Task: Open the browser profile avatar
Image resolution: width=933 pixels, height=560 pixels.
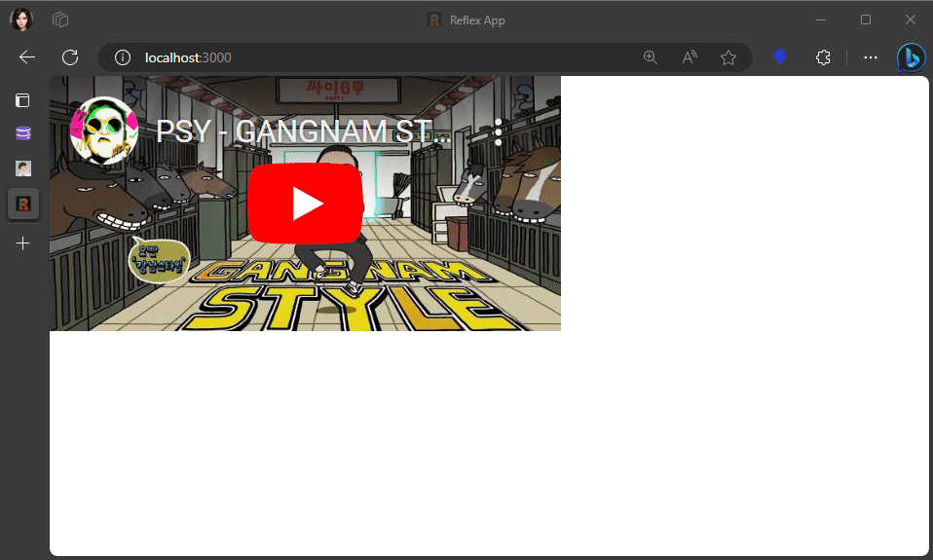Action: 21,19
